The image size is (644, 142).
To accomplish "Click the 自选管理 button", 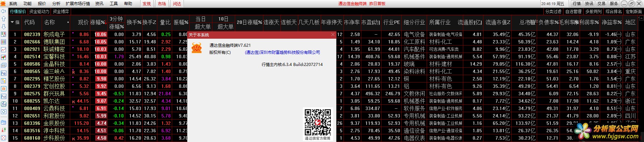I will tap(574, 11).
